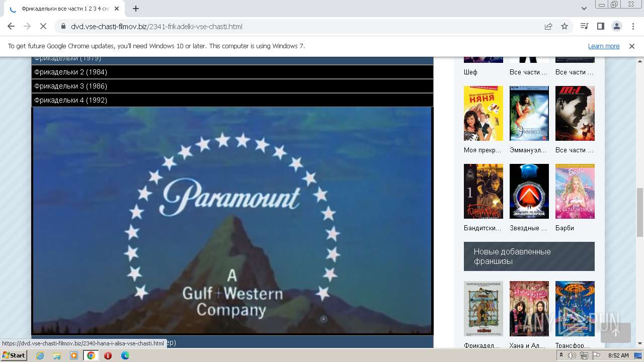This screenshot has width=644, height=362.
Task: Open Chrome side panel
Action: [x=600, y=26]
